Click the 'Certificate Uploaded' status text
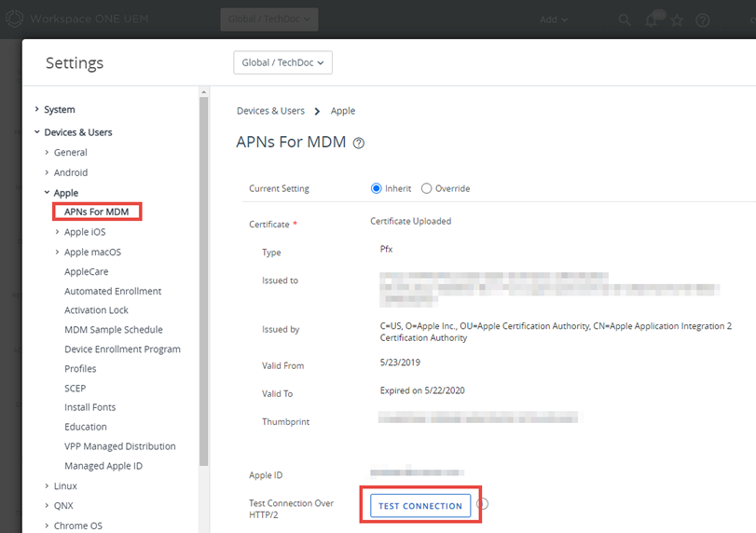 pyautogui.click(x=411, y=221)
